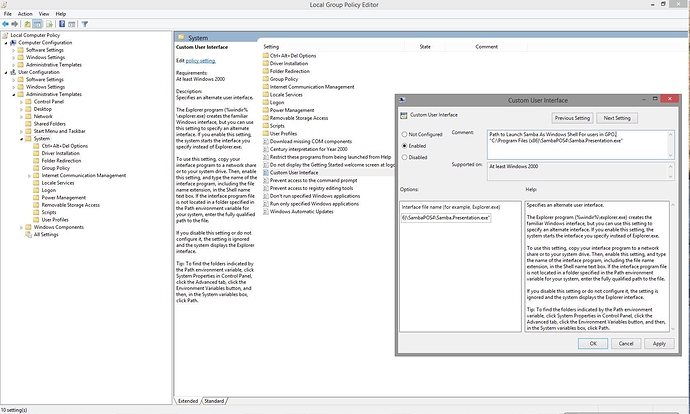Click the Export List toolbar icon
The width and height of the screenshot is (690, 414).
(x=49, y=24)
